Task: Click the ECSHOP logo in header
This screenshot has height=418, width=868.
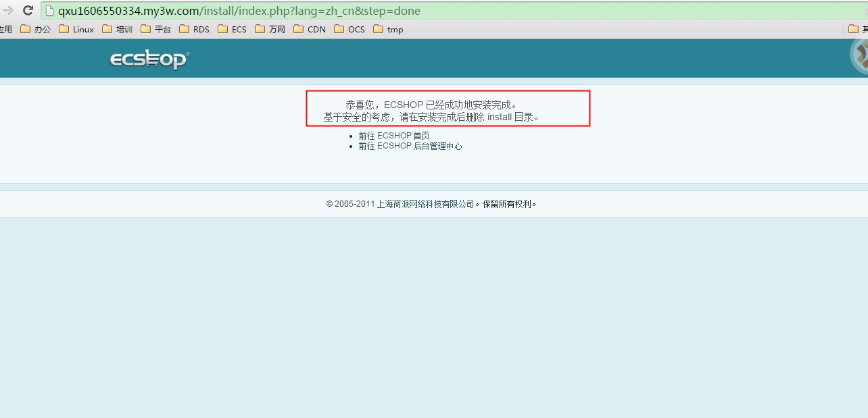Action: (149, 59)
